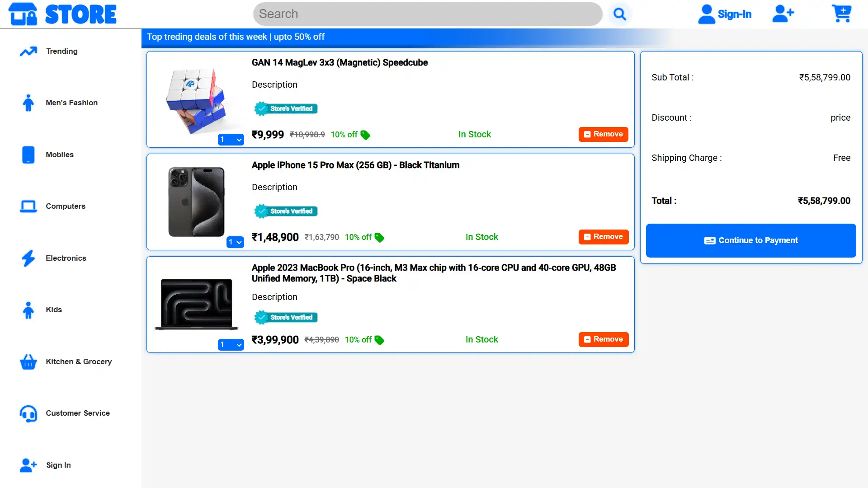Click the Description text under iPhone title
The image size is (868, 488).
(x=274, y=188)
